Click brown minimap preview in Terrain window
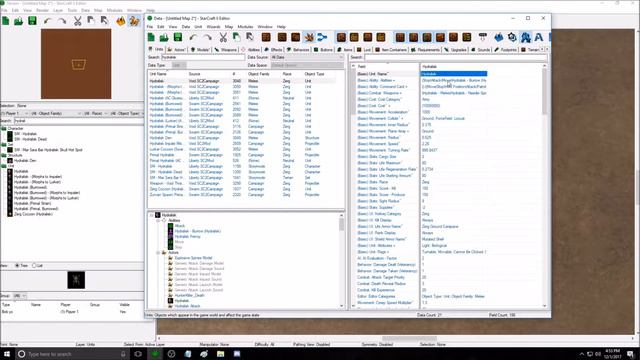The width and height of the screenshot is (640, 360). point(76,64)
